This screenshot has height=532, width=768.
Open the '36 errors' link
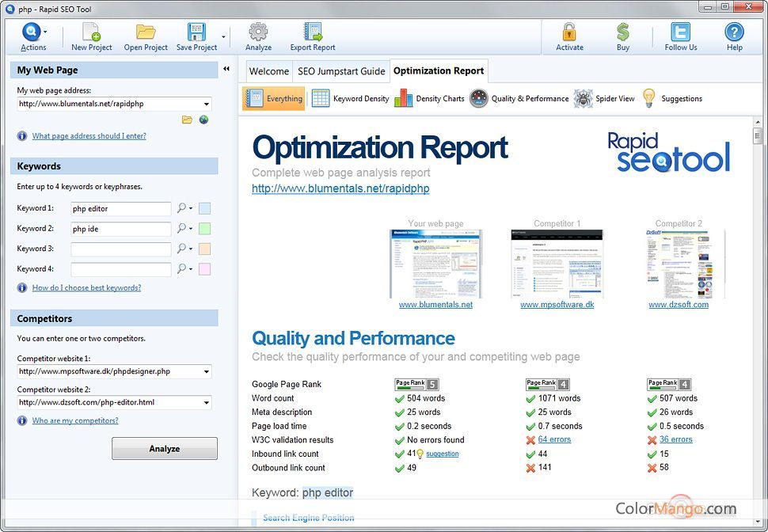coord(676,439)
